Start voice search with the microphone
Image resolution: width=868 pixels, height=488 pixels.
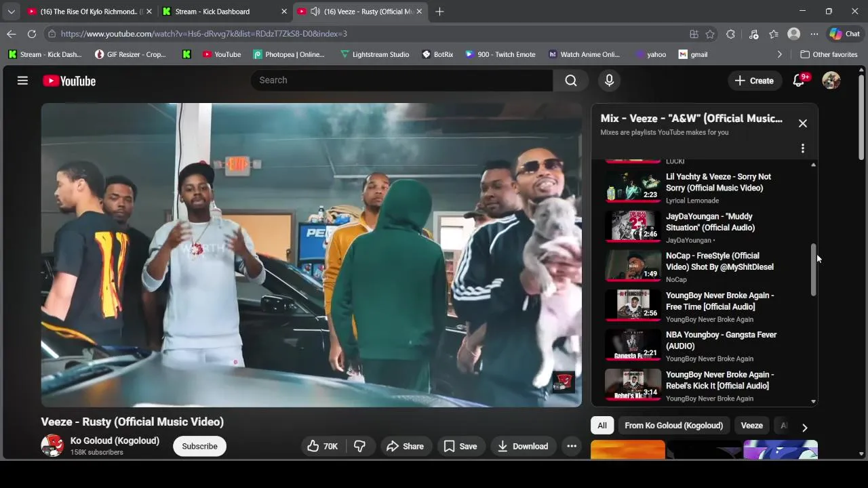(x=609, y=81)
